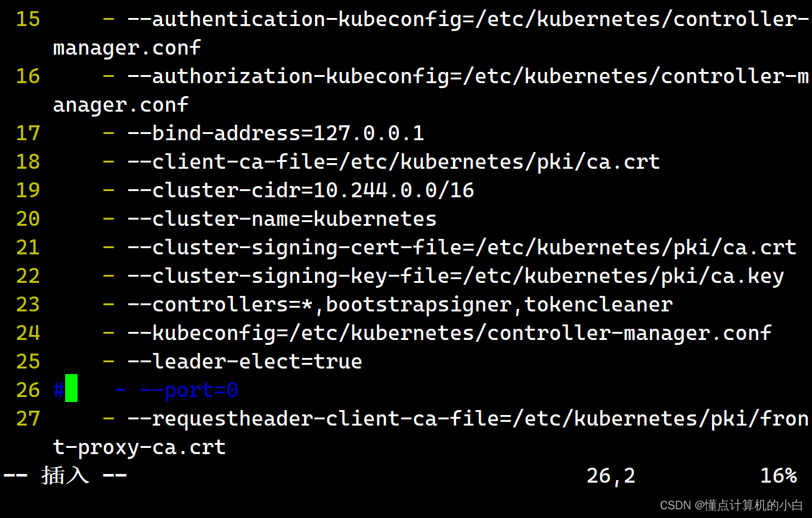The height and width of the screenshot is (518, 812).
Task: Select the client-ca-file argument line
Action: tap(381, 162)
